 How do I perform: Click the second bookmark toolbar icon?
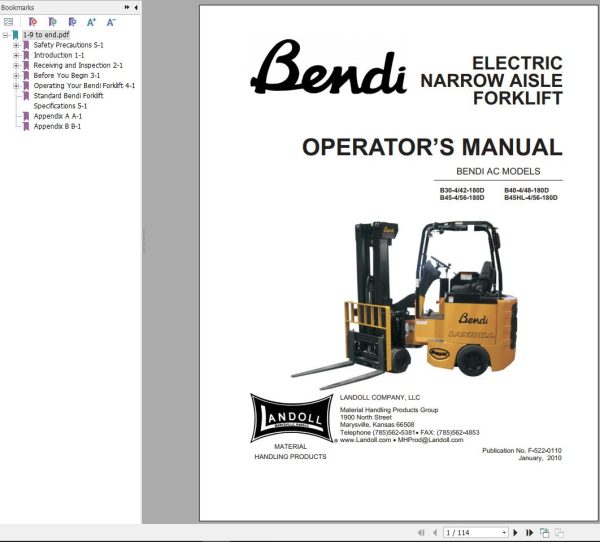52,22
